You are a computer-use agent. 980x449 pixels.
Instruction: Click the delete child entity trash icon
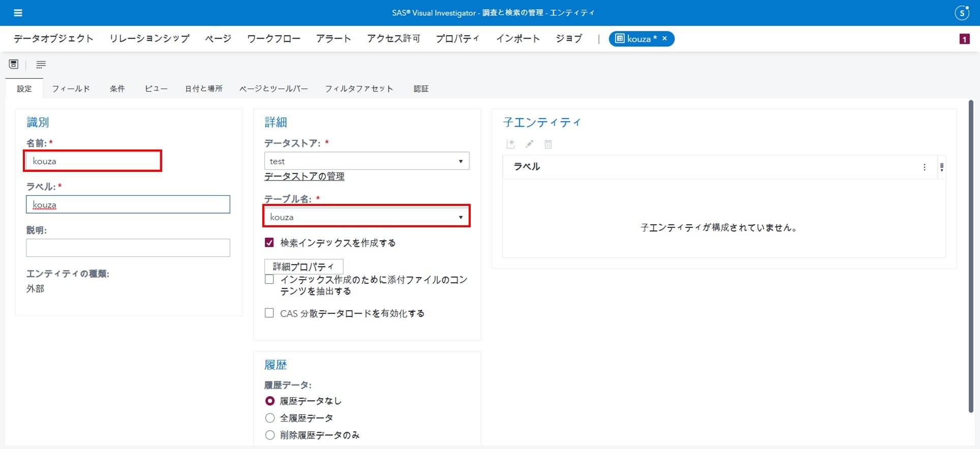point(548,144)
